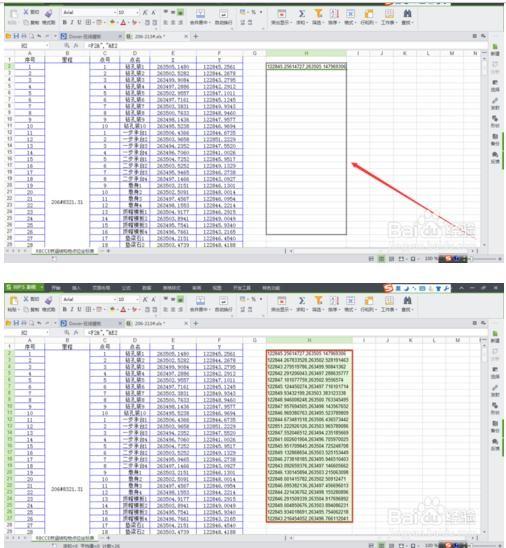Click the Paste icon in the bottom screenshot ribbon
Screen dimensions: 506x548
point(14,301)
